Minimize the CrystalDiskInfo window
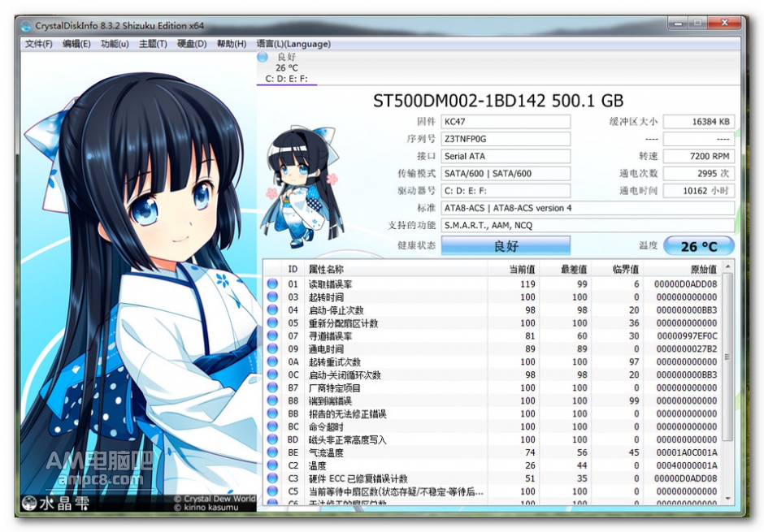Screen dimensions: 764x532 coord(677,23)
